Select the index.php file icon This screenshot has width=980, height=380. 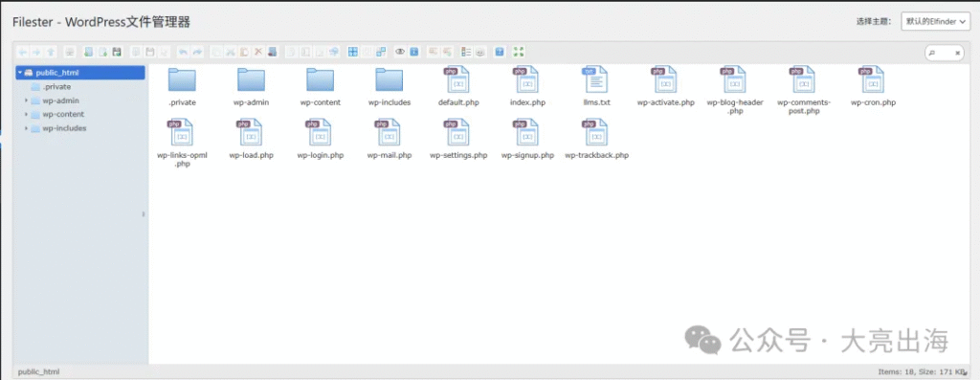(x=527, y=80)
